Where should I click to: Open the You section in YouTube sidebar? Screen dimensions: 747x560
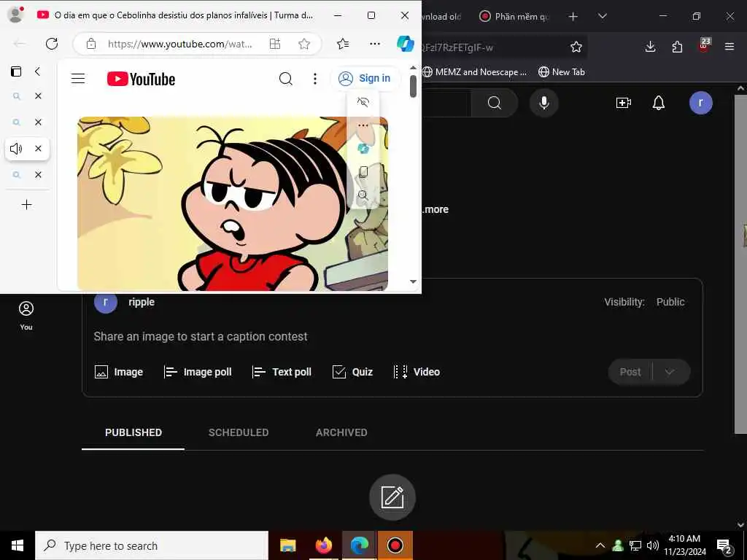coord(26,315)
